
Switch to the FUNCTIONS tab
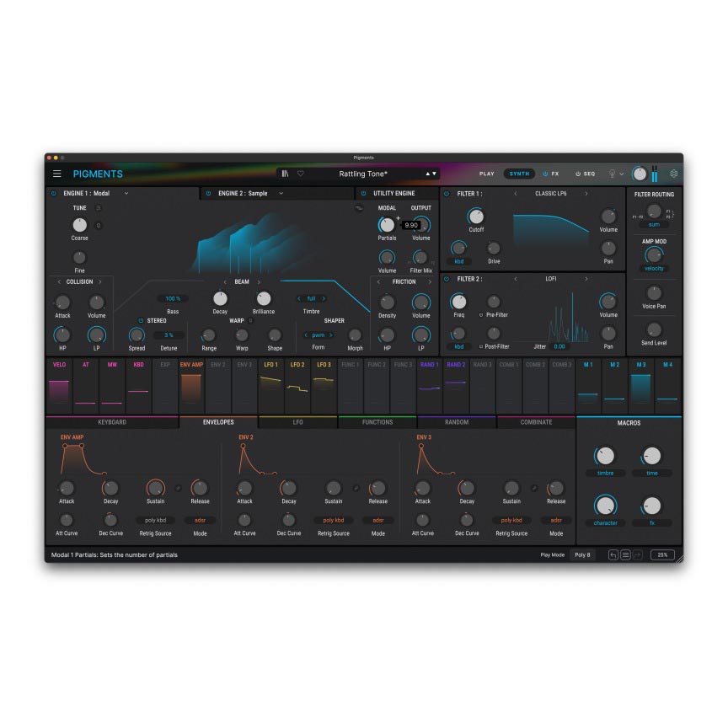(x=377, y=422)
